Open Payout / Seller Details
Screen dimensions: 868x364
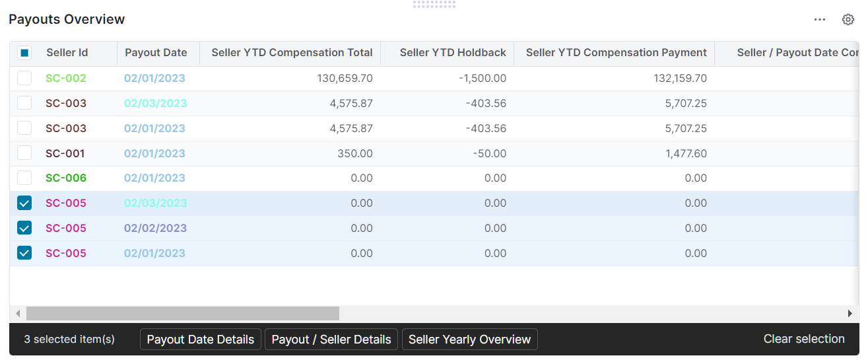tap(331, 340)
